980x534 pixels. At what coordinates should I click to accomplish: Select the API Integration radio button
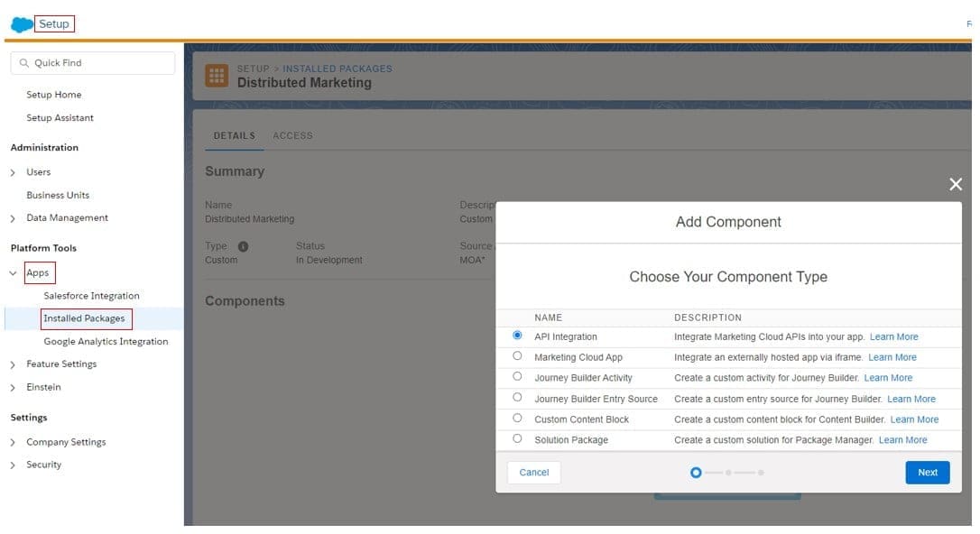click(517, 336)
